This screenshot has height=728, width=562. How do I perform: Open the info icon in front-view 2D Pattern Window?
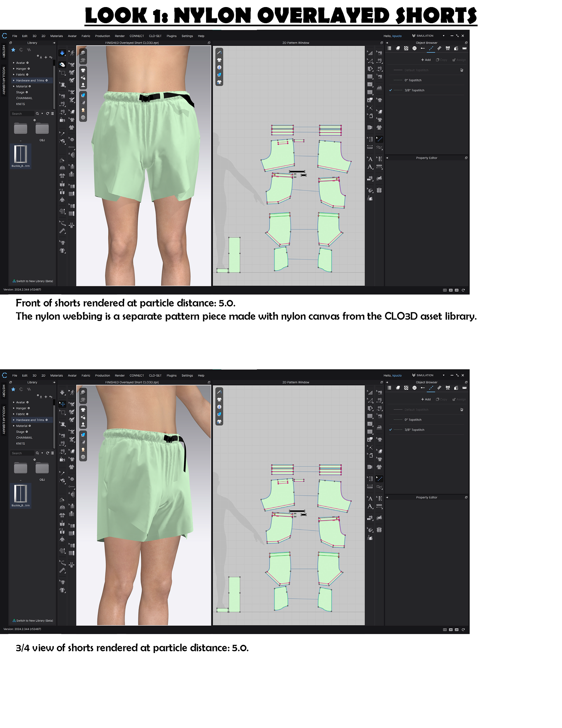(219, 67)
